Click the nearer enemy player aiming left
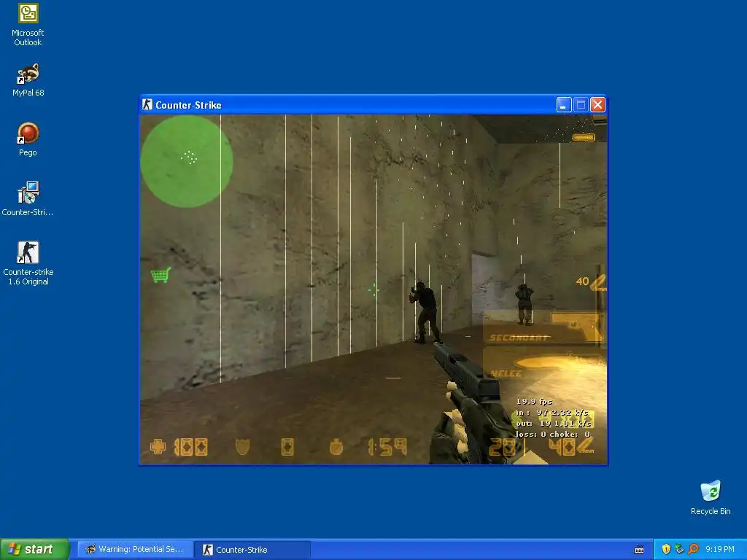Screen dimensions: 747x560 [x=425, y=312]
